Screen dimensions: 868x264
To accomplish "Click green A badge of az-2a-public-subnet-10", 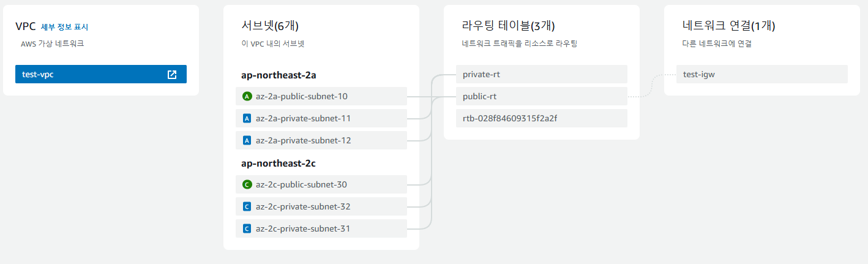I will tap(247, 96).
